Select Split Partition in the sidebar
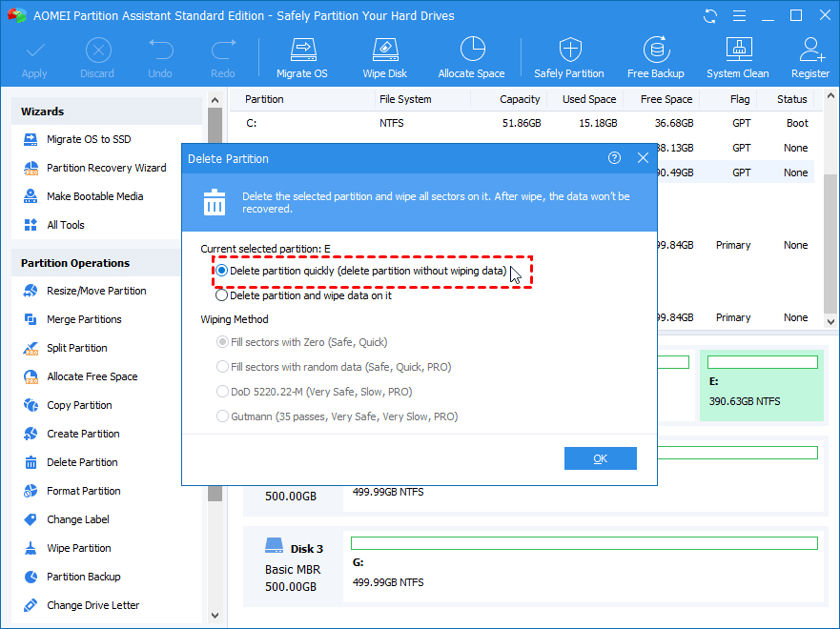 pos(77,348)
